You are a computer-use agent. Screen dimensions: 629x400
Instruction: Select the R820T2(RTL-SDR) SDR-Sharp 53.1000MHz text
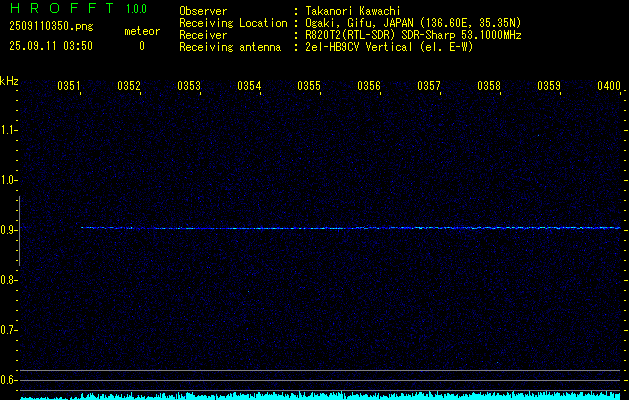coord(413,35)
